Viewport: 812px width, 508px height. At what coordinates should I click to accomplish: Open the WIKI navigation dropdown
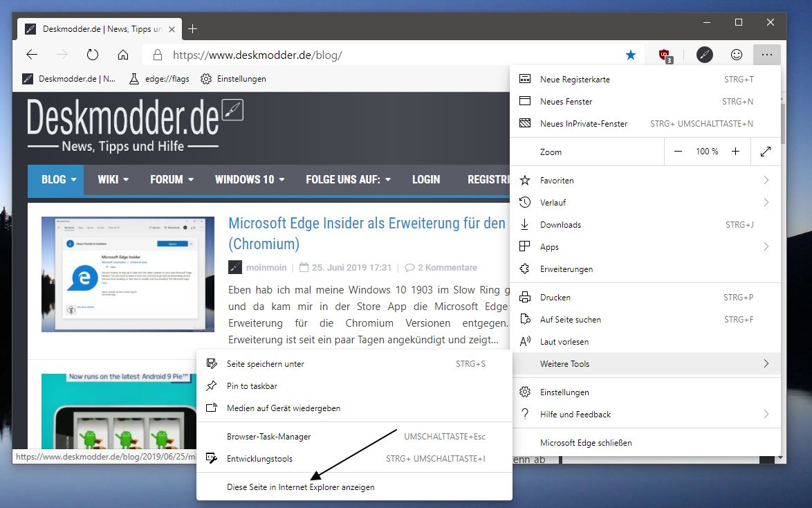point(113,180)
